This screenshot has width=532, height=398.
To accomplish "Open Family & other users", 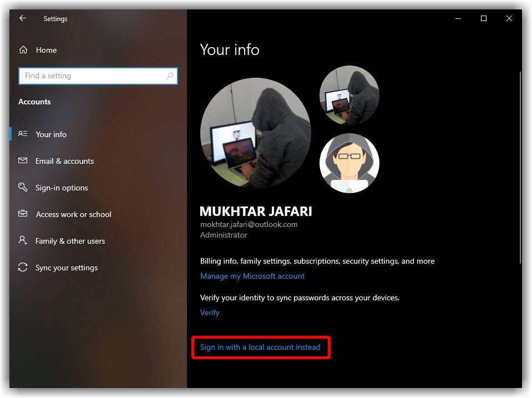I will (x=70, y=241).
